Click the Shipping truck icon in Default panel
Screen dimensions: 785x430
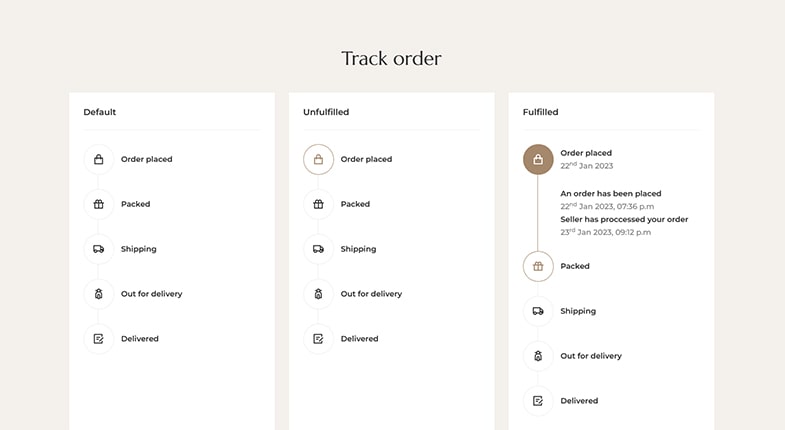(x=99, y=249)
